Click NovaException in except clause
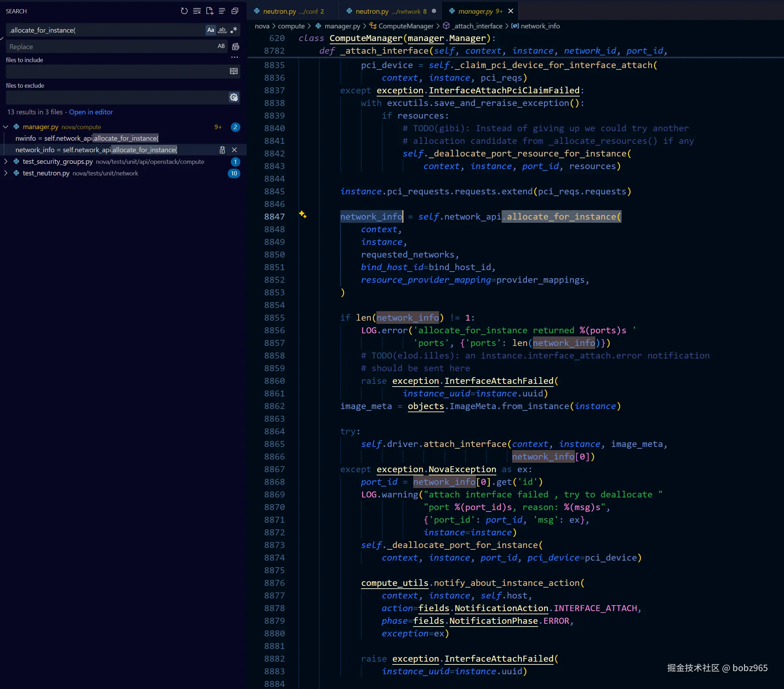 coord(462,469)
